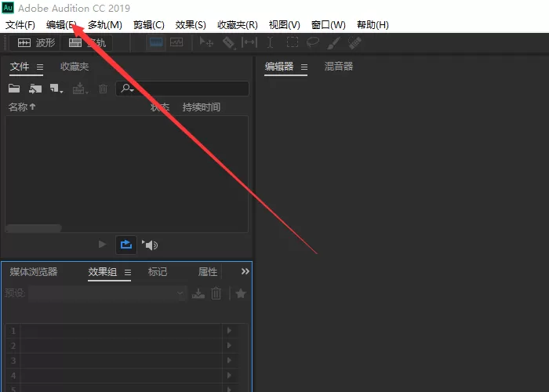The height and width of the screenshot is (392, 549).
Task: Click save preset icon in effects rack
Action: (198, 293)
